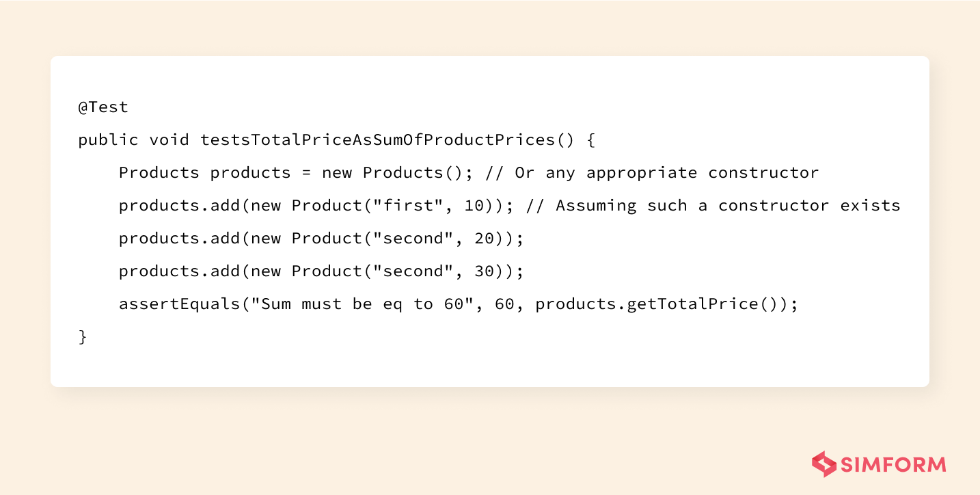Click the "public void" keywords
This screenshot has width=980, height=495.
[133, 140]
